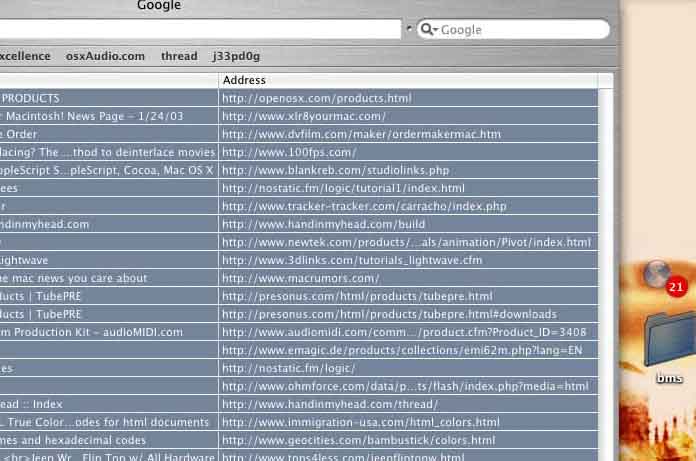Select the 3dlinks.com tutorials_lightwave address

pos(352,260)
